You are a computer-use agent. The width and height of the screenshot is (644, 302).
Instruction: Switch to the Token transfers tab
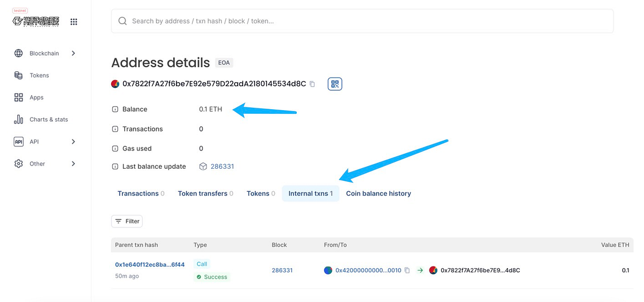(205, 193)
